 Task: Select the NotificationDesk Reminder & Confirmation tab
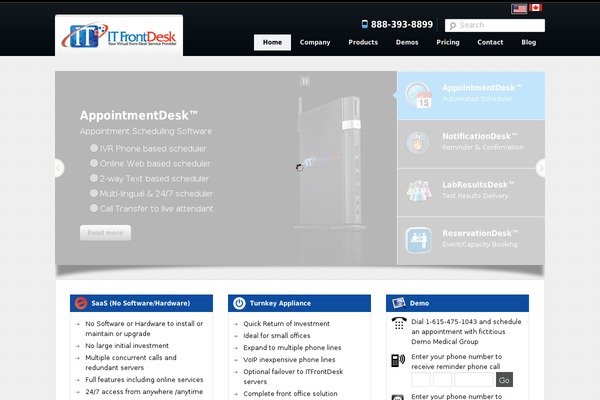tap(471, 144)
